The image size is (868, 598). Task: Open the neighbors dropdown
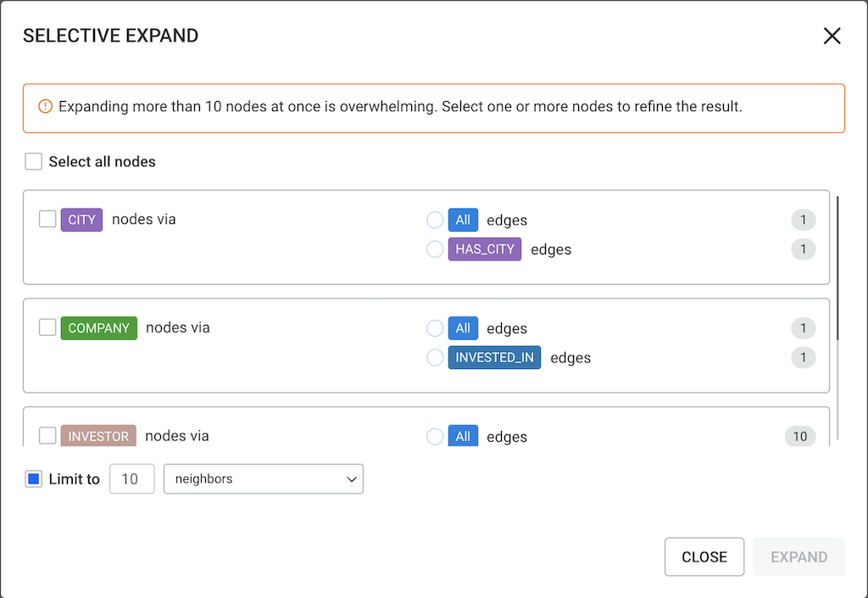tap(263, 479)
